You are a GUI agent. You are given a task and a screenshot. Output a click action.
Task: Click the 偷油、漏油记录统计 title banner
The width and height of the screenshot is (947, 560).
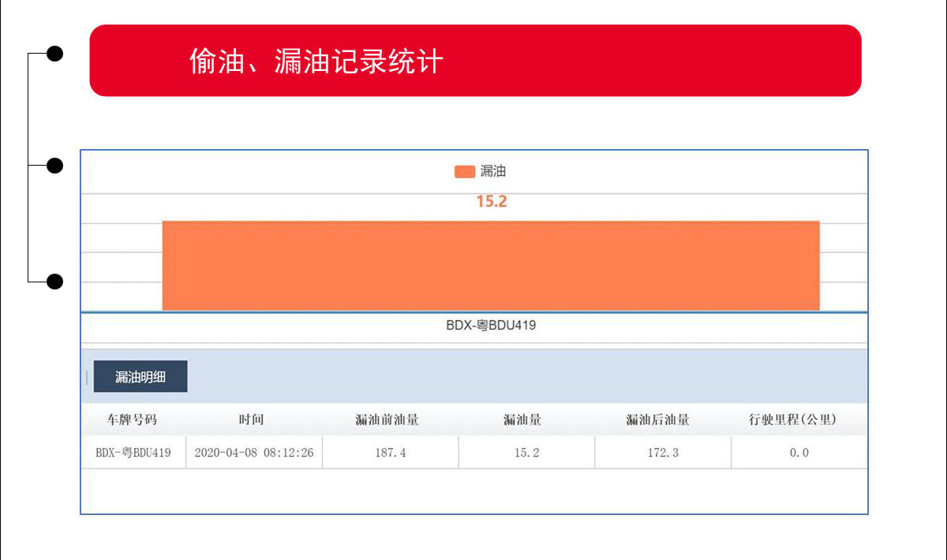(475, 61)
